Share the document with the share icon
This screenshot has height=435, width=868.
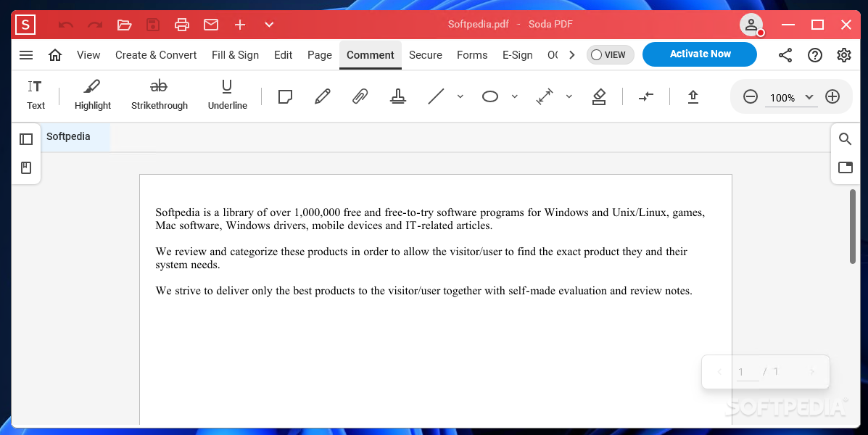785,55
